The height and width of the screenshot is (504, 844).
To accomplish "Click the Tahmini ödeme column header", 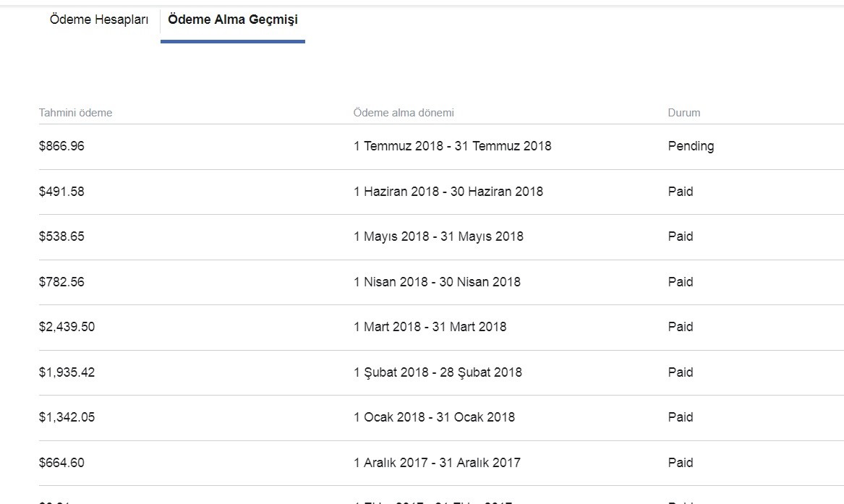I will (x=75, y=113).
